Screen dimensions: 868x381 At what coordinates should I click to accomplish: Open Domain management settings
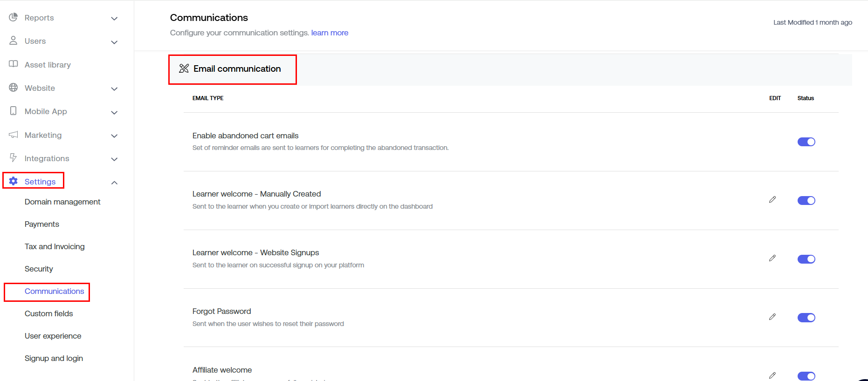(62, 202)
